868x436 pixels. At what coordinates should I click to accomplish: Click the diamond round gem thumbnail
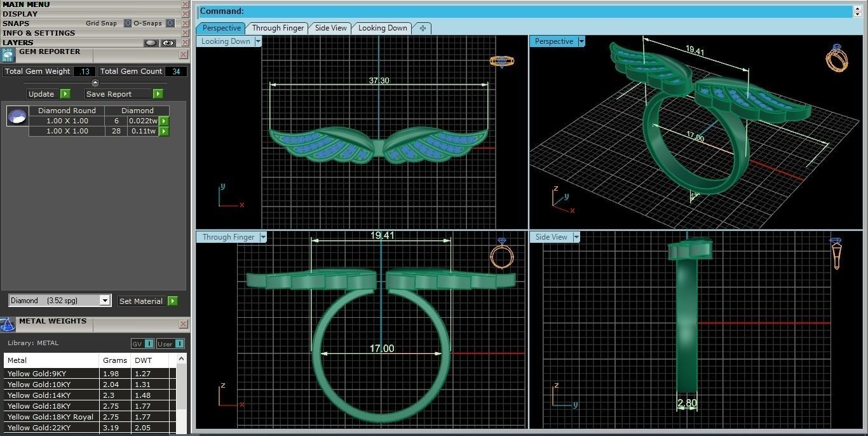[17, 117]
